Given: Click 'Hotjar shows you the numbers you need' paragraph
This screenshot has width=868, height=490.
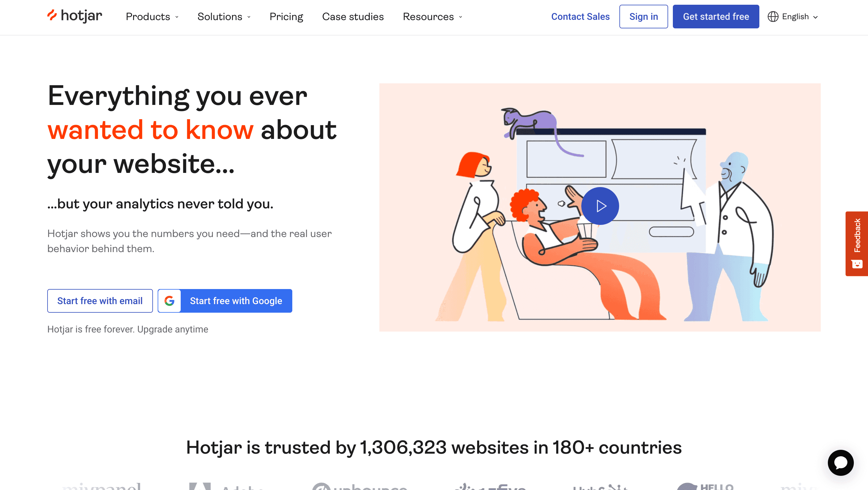Looking at the screenshot, I should point(190,241).
